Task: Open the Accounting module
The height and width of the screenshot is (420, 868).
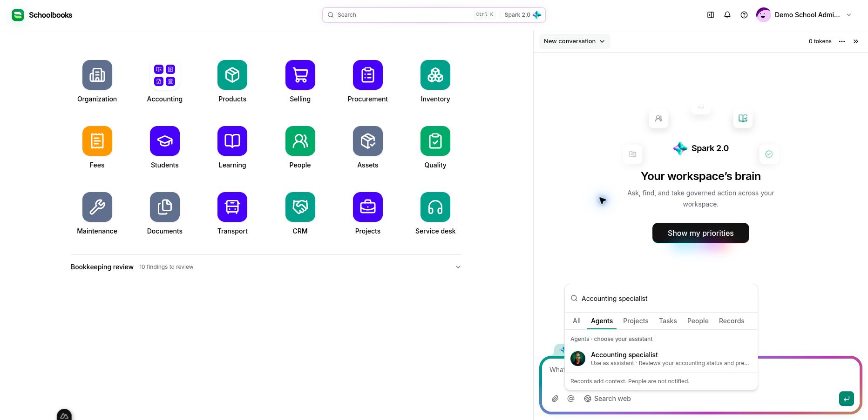Action: (x=164, y=75)
